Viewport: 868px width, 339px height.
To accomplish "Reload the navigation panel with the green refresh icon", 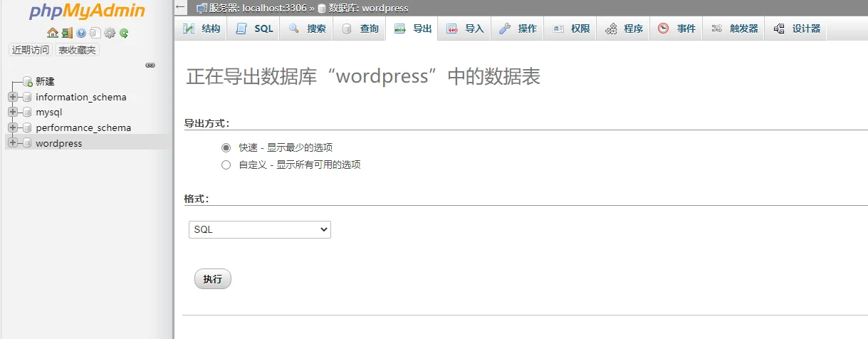I will tap(124, 33).
